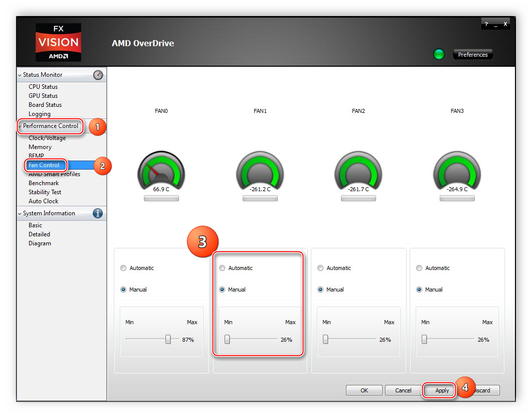
Task: Collapse the Performance Control section
Action: tap(20, 126)
